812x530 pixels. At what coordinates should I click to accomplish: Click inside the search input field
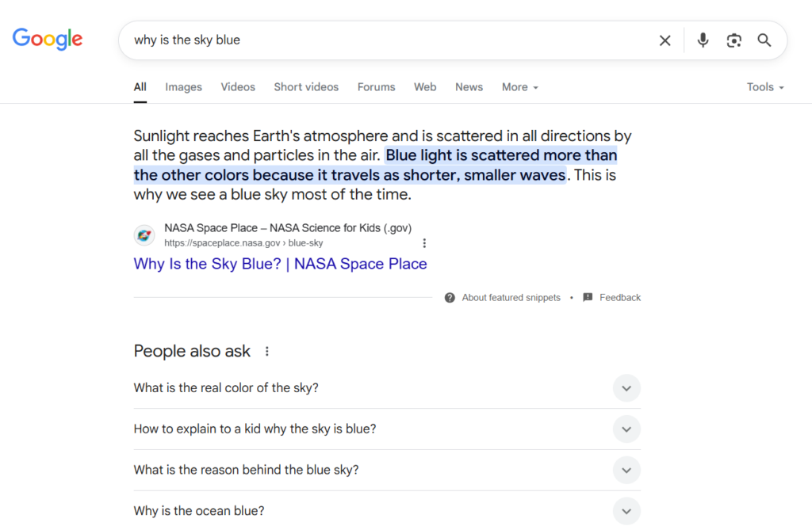pyautogui.click(x=381, y=40)
